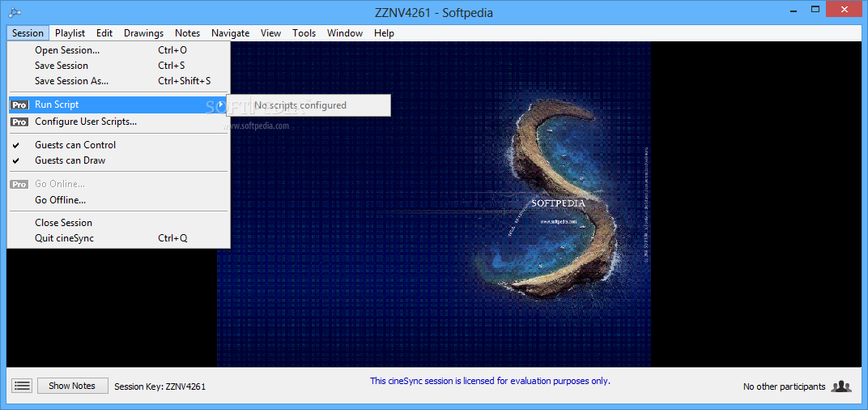Expand the Run Script submenu arrow
The image size is (868, 410).
pos(221,105)
